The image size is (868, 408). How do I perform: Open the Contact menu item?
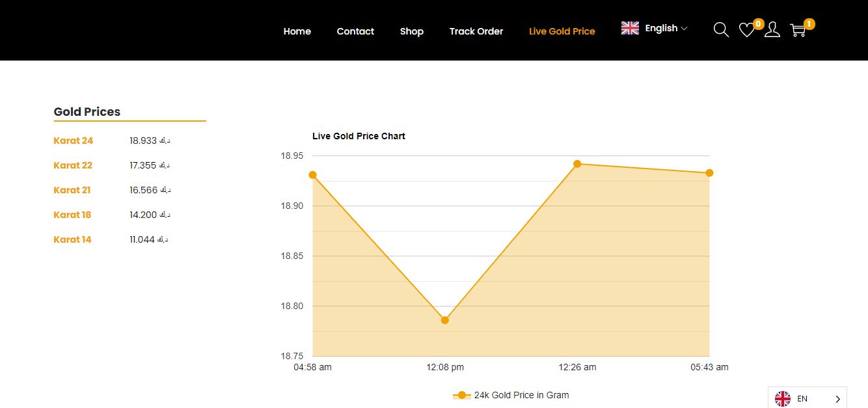355,31
